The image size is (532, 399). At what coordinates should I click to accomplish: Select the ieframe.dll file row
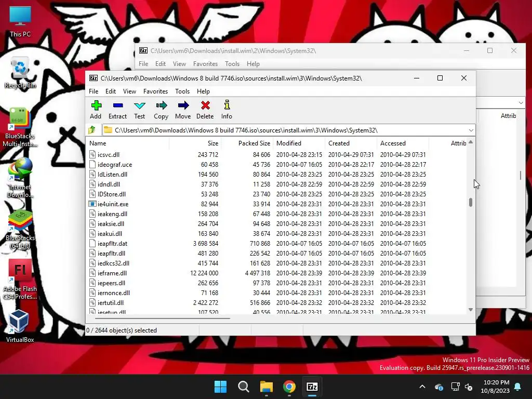tap(277, 273)
